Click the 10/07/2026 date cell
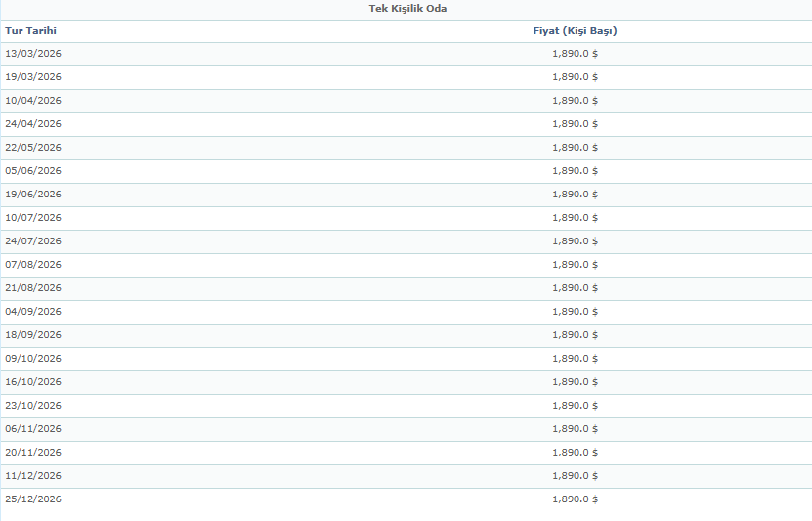Viewport: 812px width, 521px height. click(x=33, y=218)
